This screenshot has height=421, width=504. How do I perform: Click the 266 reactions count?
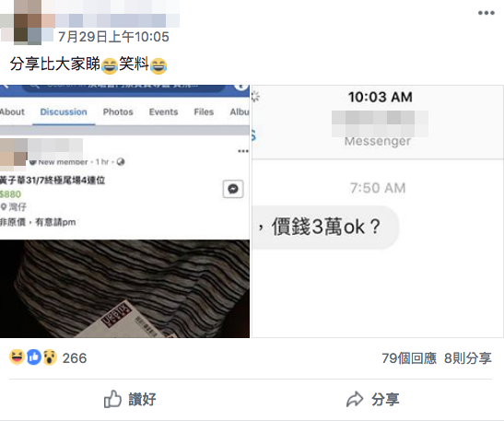75,358
